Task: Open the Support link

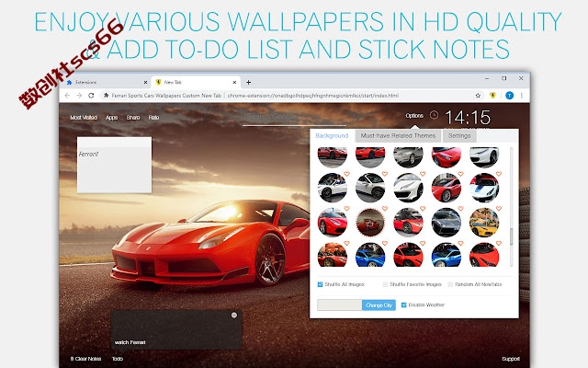Action: click(x=511, y=359)
